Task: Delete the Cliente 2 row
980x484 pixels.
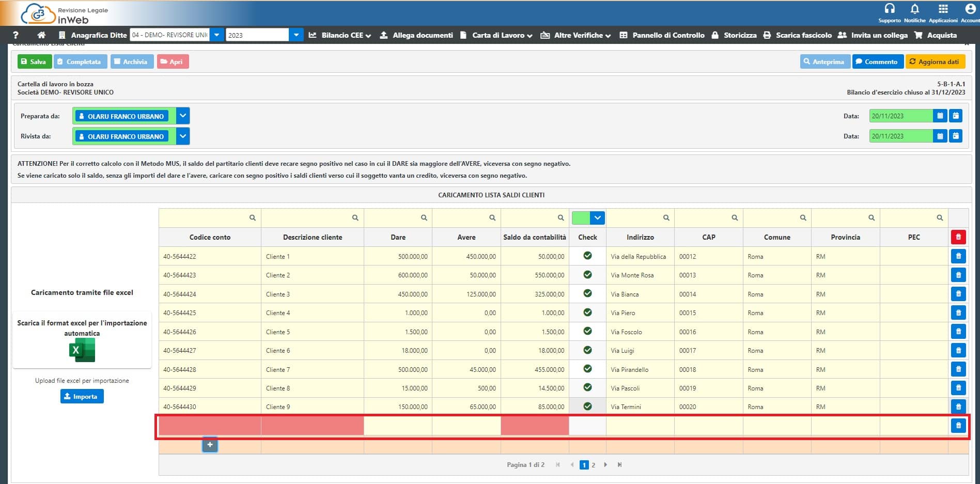Action: (x=958, y=275)
